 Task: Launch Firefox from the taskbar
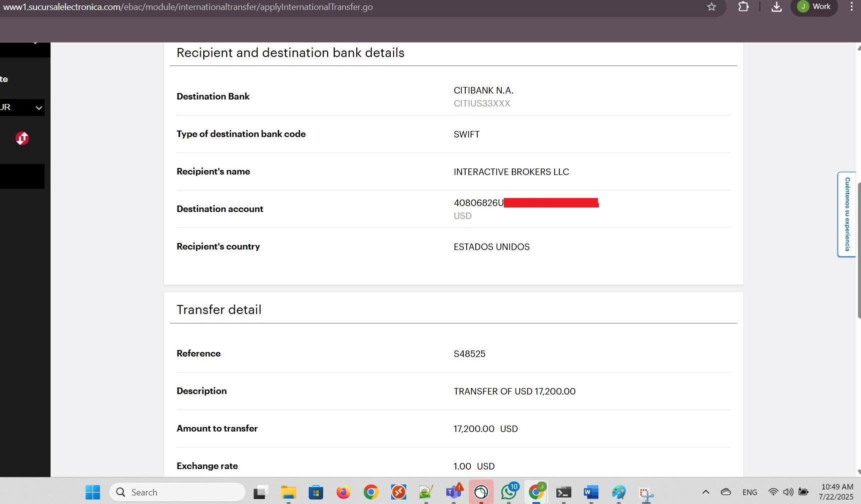343,492
